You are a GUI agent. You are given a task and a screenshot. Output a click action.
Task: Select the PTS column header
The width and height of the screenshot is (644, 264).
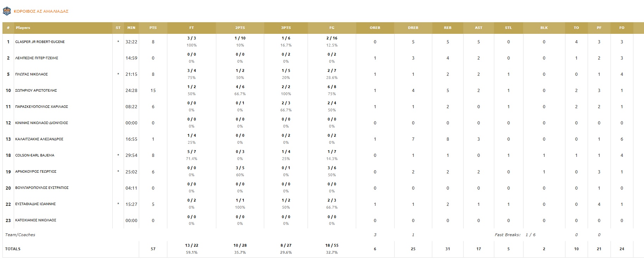point(153,28)
